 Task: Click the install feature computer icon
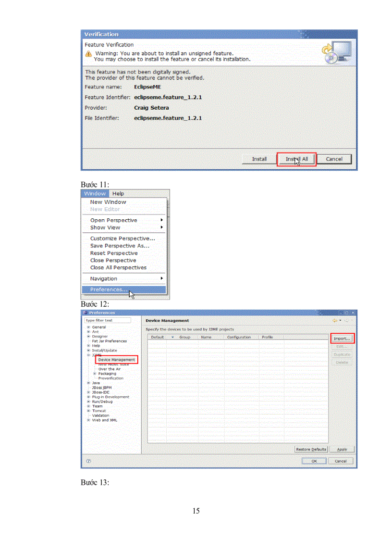pos(337,52)
